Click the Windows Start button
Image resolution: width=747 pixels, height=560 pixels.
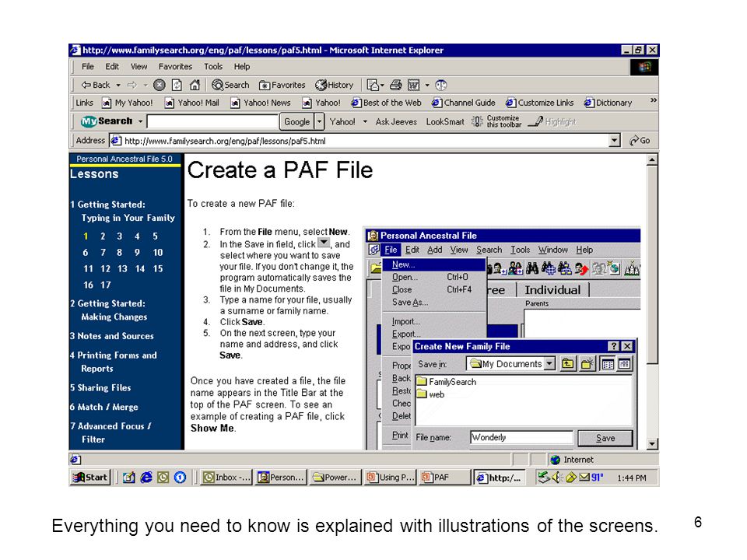(x=90, y=477)
